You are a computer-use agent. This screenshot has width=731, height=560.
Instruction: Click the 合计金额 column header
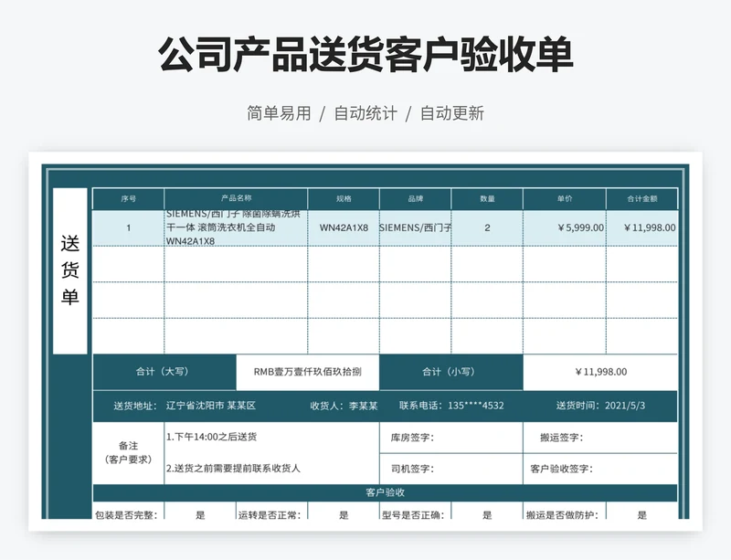pyautogui.click(x=642, y=199)
